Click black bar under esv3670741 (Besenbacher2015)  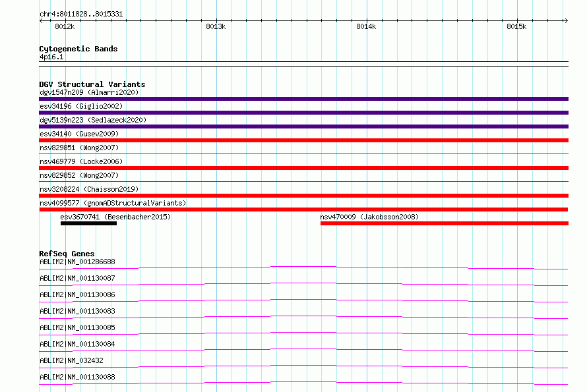pos(89,223)
